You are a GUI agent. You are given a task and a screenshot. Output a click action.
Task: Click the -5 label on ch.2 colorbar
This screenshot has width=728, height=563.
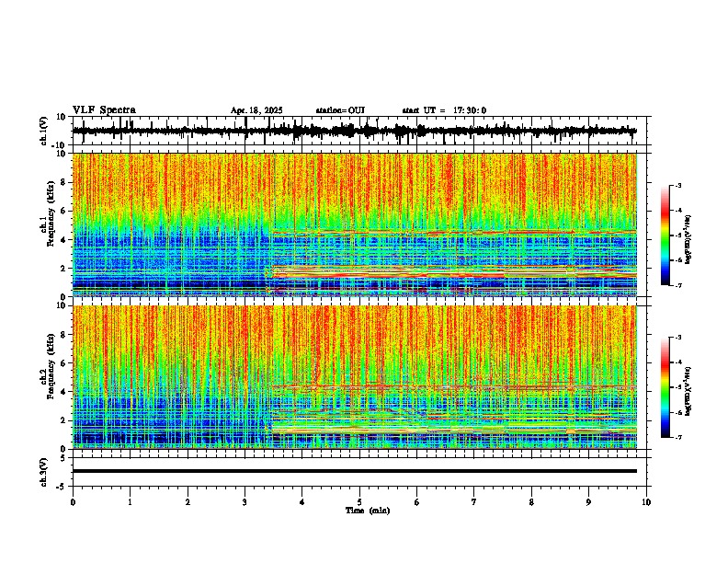pyautogui.click(x=678, y=387)
